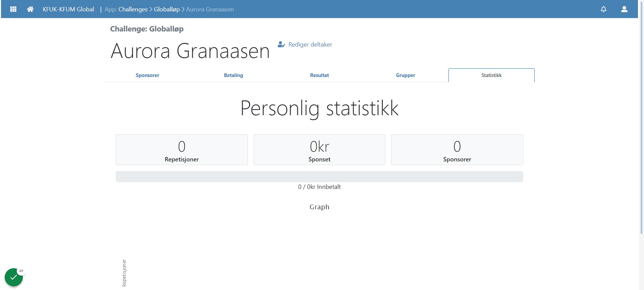This screenshot has height=290, width=644.
Task: Select the Statistikk tab
Action: (x=491, y=75)
